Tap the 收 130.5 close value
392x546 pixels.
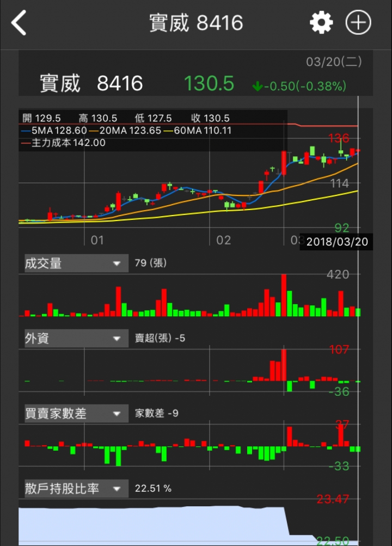click(x=210, y=118)
